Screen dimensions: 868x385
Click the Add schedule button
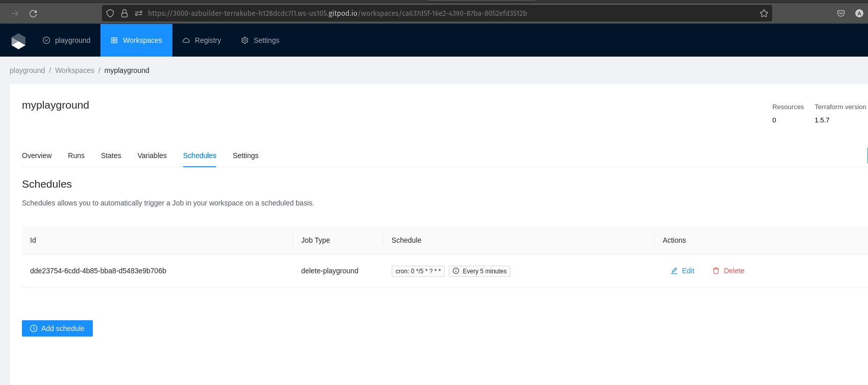click(57, 328)
